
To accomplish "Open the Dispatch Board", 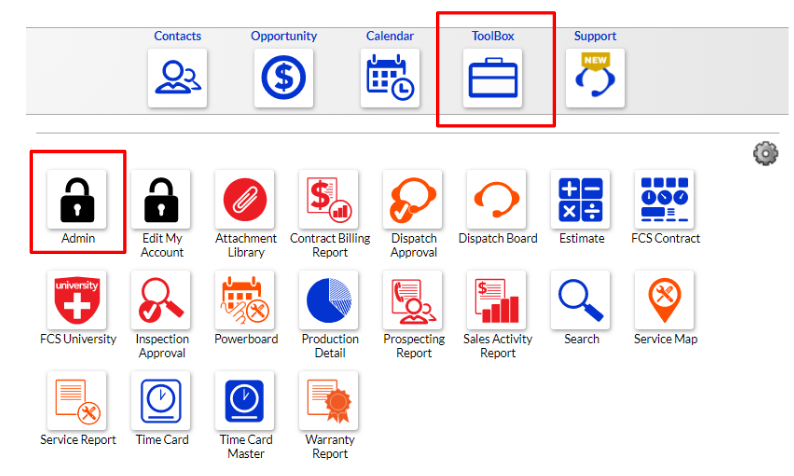I will pyautogui.click(x=497, y=199).
